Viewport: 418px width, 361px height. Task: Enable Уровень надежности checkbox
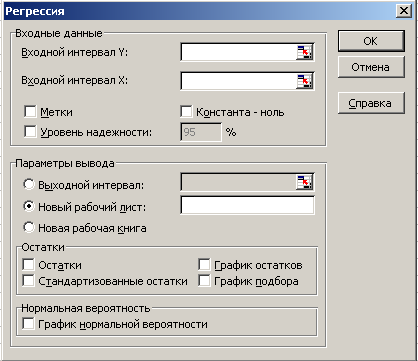click(30, 132)
